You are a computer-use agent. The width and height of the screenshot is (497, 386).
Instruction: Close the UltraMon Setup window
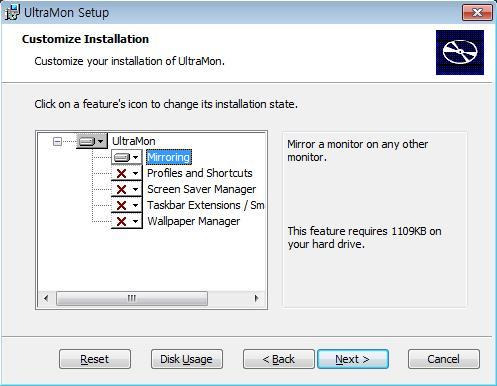[477, 13]
